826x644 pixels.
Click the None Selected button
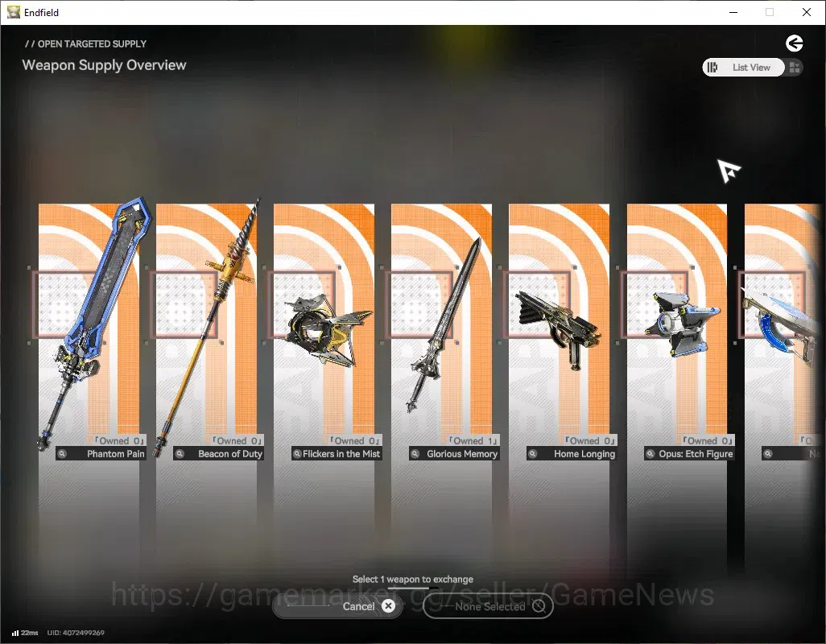click(488, 606)
